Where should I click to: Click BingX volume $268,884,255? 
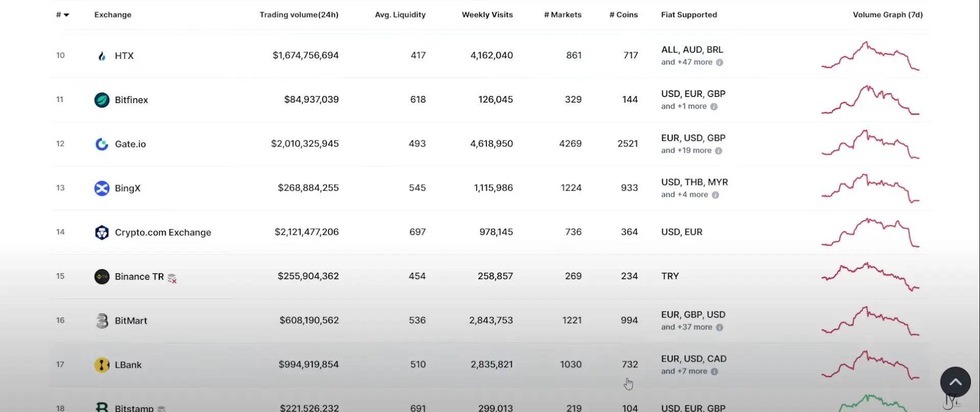pos(308,188)
